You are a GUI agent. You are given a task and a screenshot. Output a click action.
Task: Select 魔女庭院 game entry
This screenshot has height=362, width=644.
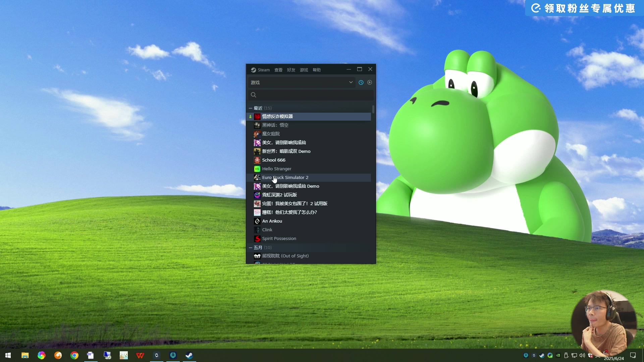309,134
